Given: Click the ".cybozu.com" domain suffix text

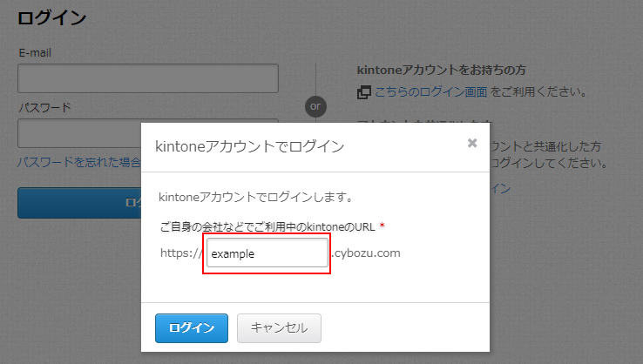Looking at the screenshot, I should point(366,253).
